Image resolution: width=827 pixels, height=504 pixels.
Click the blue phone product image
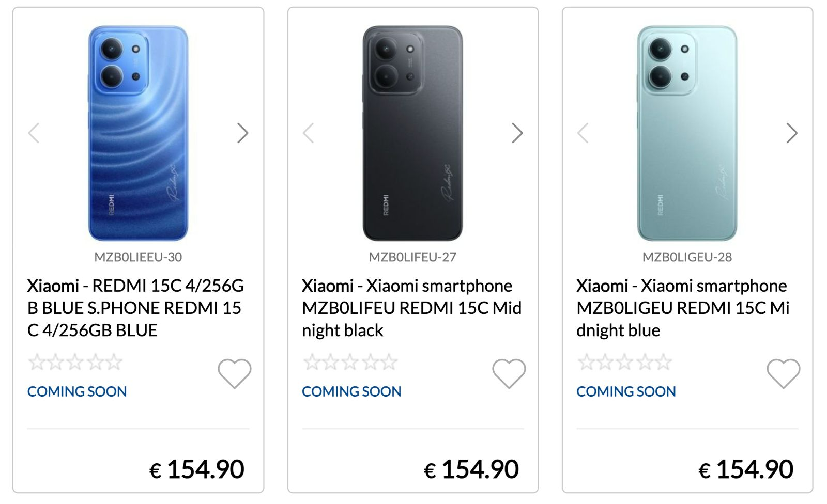click(138, 133)
